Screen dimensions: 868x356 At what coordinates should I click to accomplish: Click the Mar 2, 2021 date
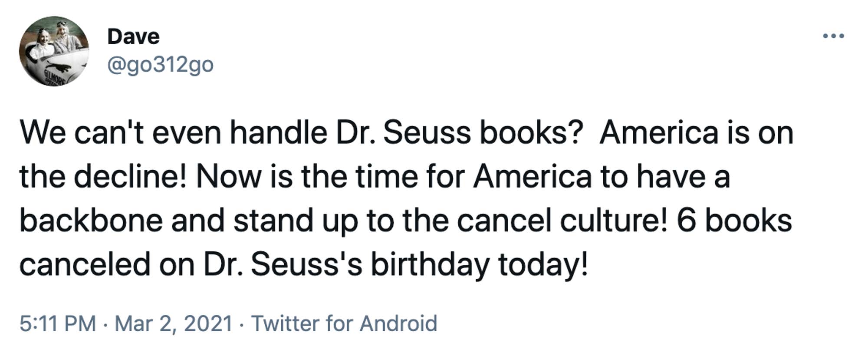click(174, 323)
